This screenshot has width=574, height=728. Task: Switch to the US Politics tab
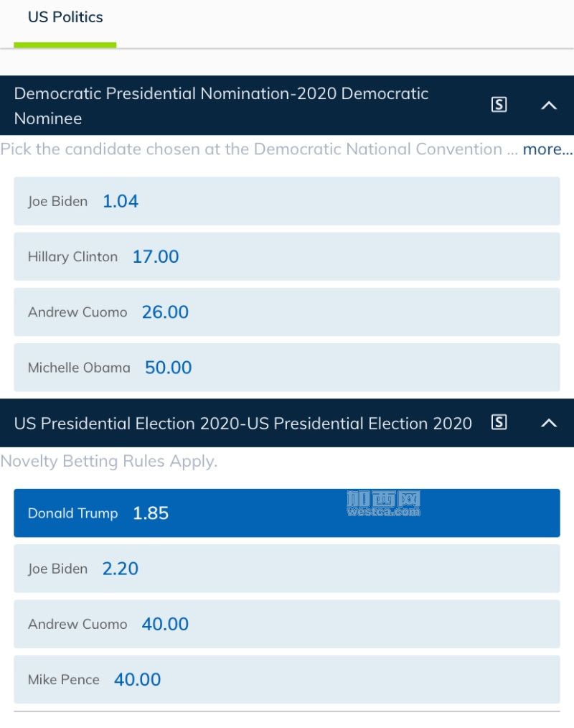(x=65, y=17)
